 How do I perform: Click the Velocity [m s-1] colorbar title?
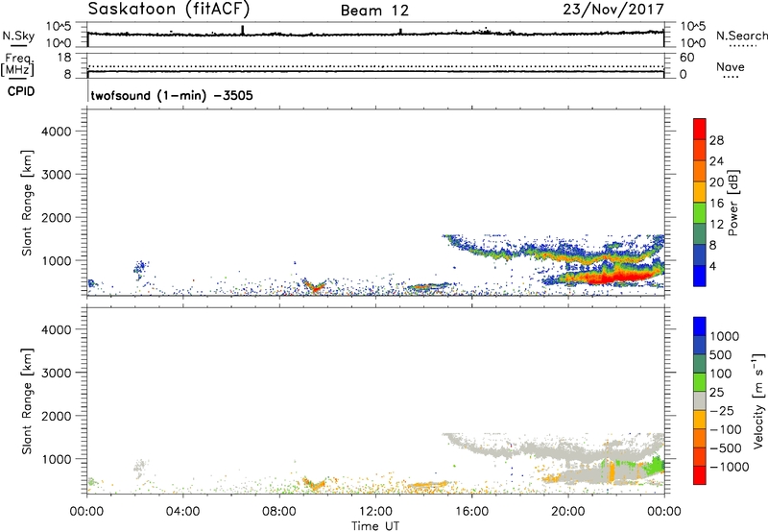758,400
